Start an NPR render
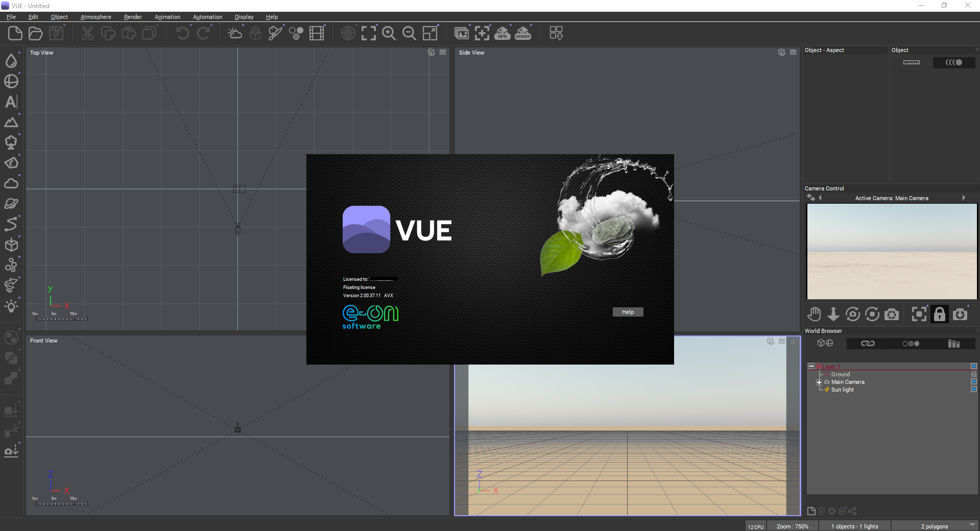Viewport: 980px width, 531px height. pos(503,34)
